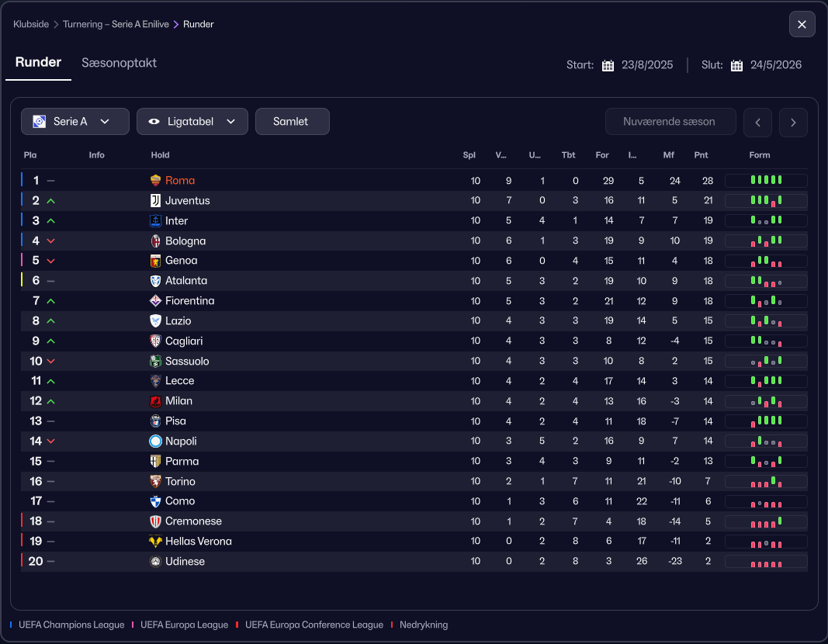This screenshot has width=828, height=644.
Task: Expand the Serie A competition dropdown
Action: (75, 121)
